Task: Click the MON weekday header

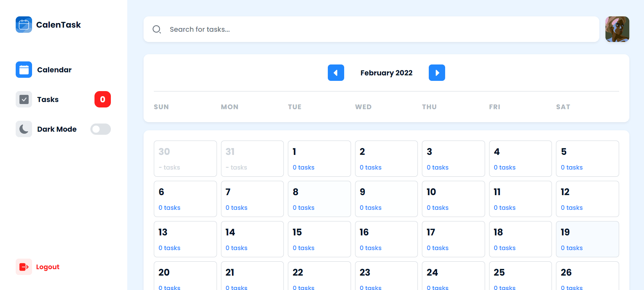Action: coord(230,107)
